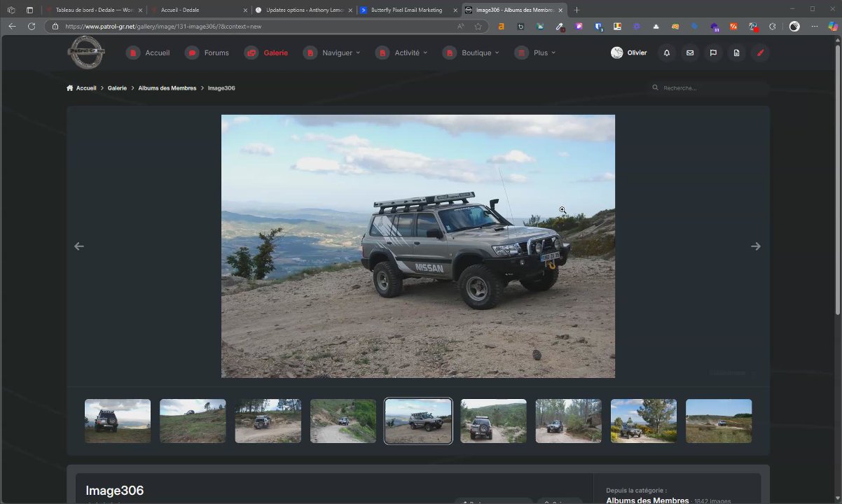
Task: Click the Accueil breadcrumb link
Action: pos(86,88)
